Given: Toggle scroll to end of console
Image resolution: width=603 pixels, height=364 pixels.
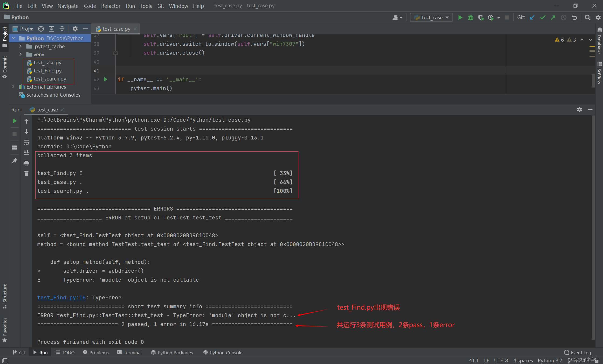Looking at the screenshot, I should pos(26,153).
